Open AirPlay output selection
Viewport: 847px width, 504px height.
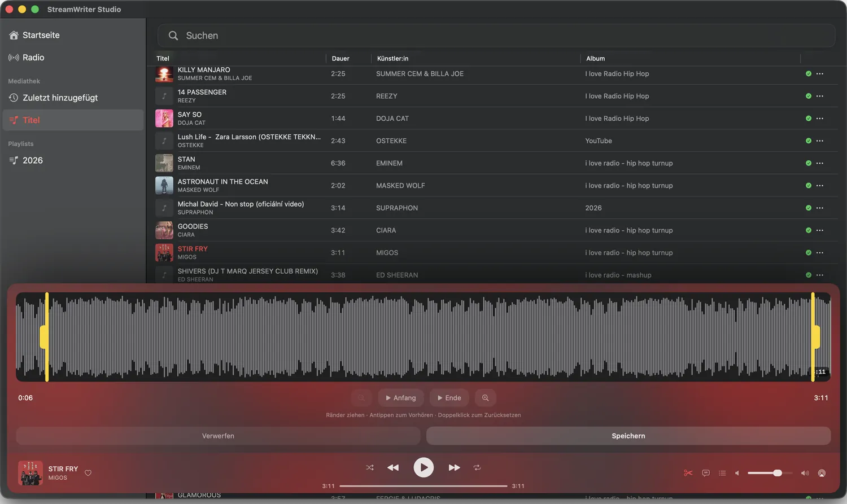coord(822,473)
